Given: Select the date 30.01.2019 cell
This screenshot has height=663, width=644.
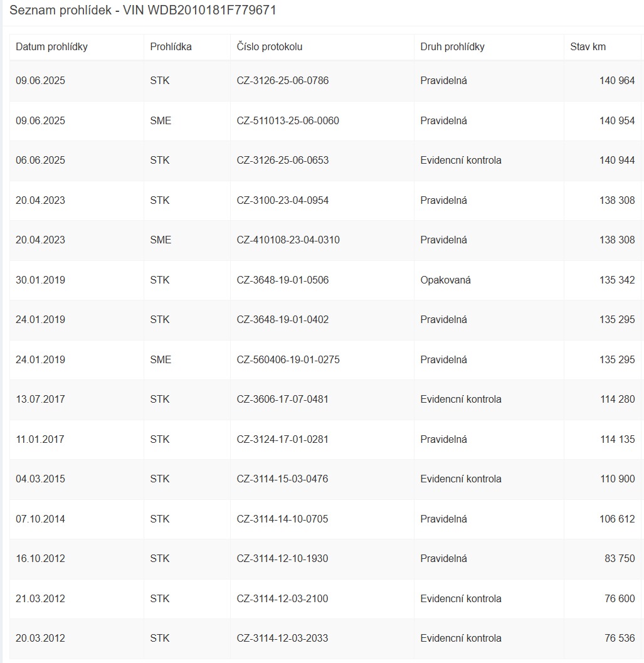Looking at the screenshot, I should click(x=40, y=280).
